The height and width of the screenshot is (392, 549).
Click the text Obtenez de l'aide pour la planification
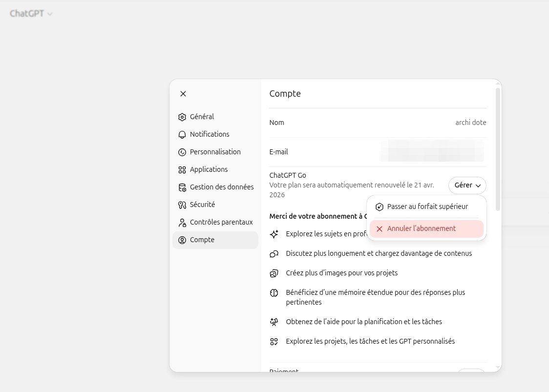pos(364,322)
